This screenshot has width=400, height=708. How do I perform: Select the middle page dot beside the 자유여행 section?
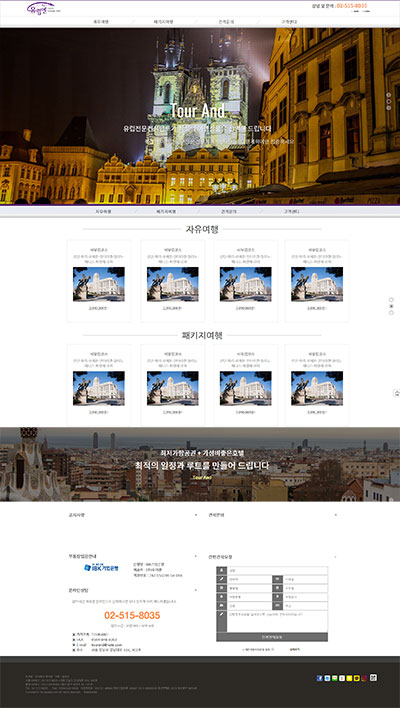tap(391, 306)
